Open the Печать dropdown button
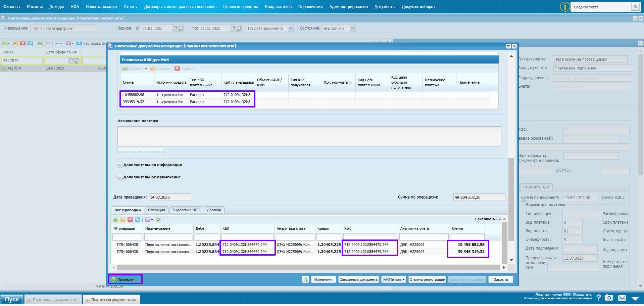This screenshot has height=306, width=644. [394, 279]
